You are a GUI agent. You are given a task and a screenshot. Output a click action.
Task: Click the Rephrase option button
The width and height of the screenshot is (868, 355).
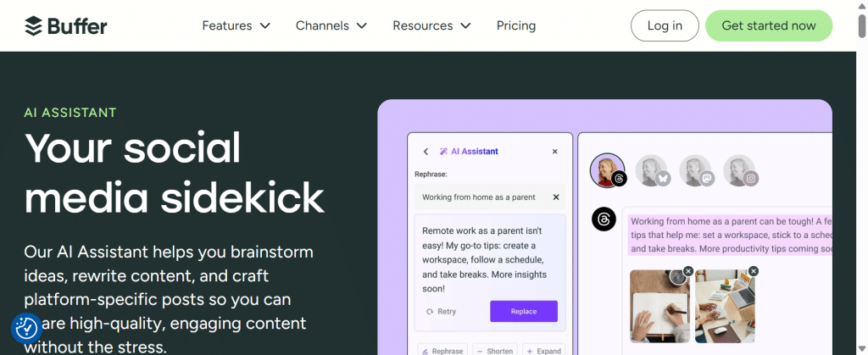[442, 351]
